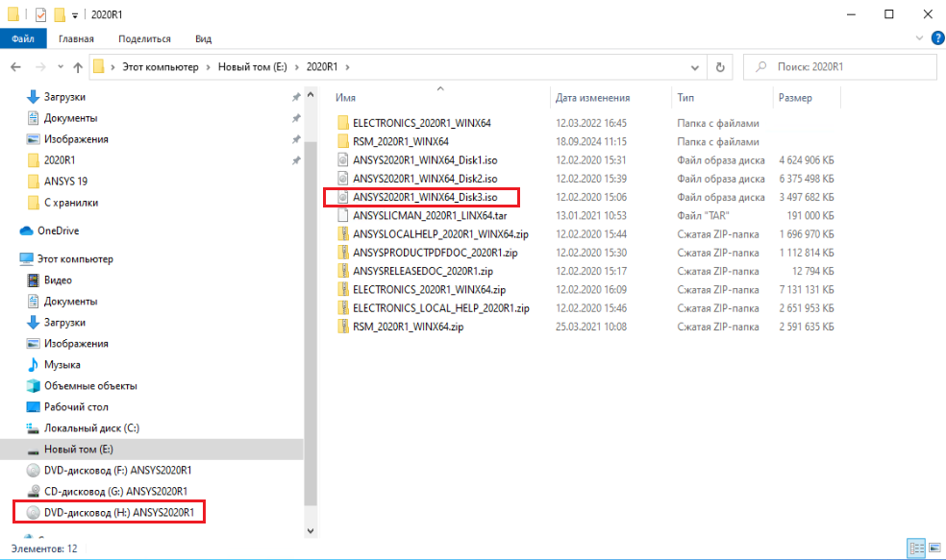The image size is (946, 560).
Task: Expand the ribbon with the chevron
Action: pyautogui.click(x=919, y=38)
